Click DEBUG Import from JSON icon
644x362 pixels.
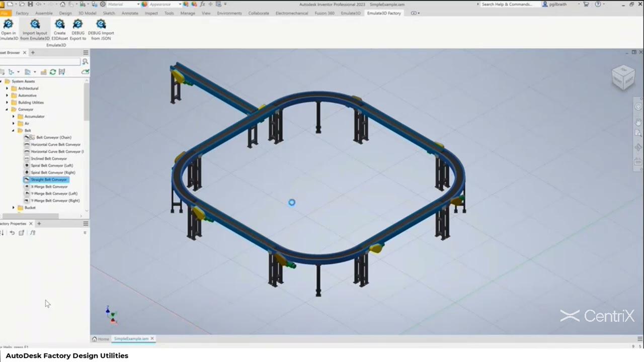click(101, 30)
